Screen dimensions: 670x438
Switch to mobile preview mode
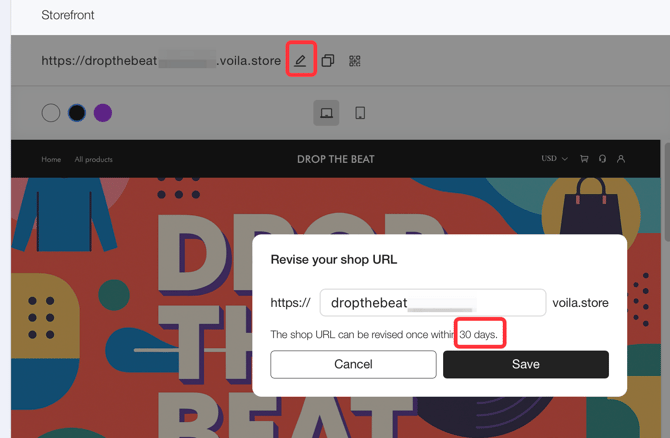pyautogui.click(x=360, y=113)
